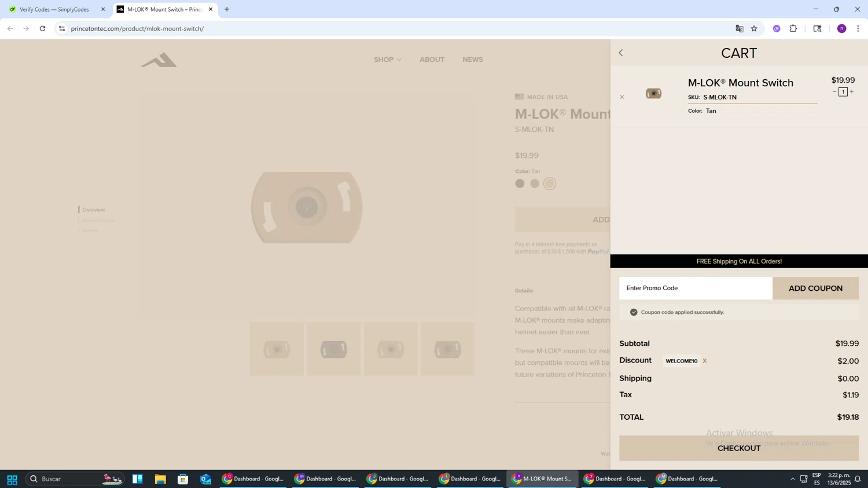868x488 pixels.
Task: Remove the WELCOME10 discount code
Action: coord(704,361)
